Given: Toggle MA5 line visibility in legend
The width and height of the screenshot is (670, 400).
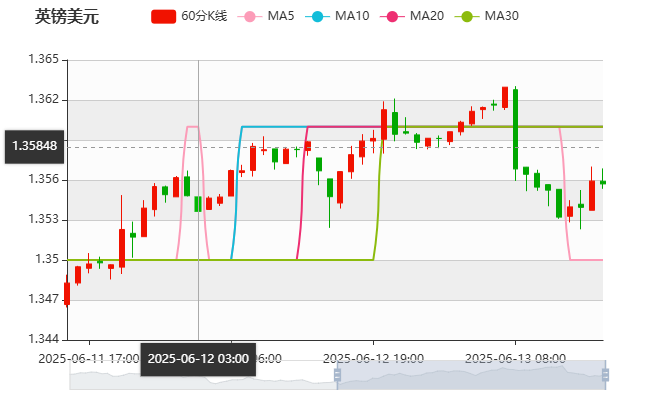Looking at the screenshot, I should [281, 16].
